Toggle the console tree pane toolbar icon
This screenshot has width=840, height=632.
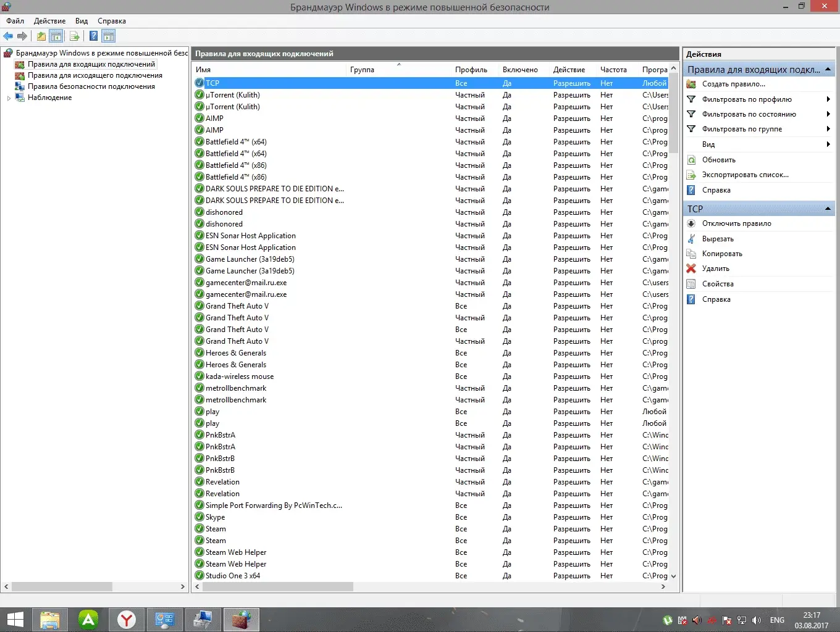point(56,36)
